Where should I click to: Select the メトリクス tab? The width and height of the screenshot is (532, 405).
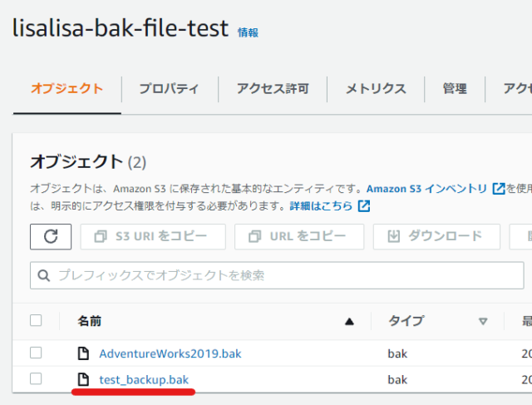point(376,89)
